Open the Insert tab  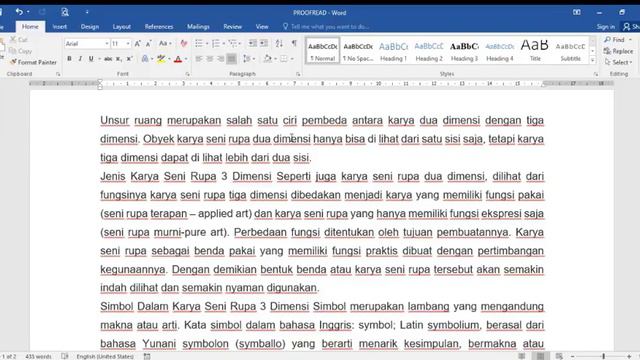click(59, 27)
